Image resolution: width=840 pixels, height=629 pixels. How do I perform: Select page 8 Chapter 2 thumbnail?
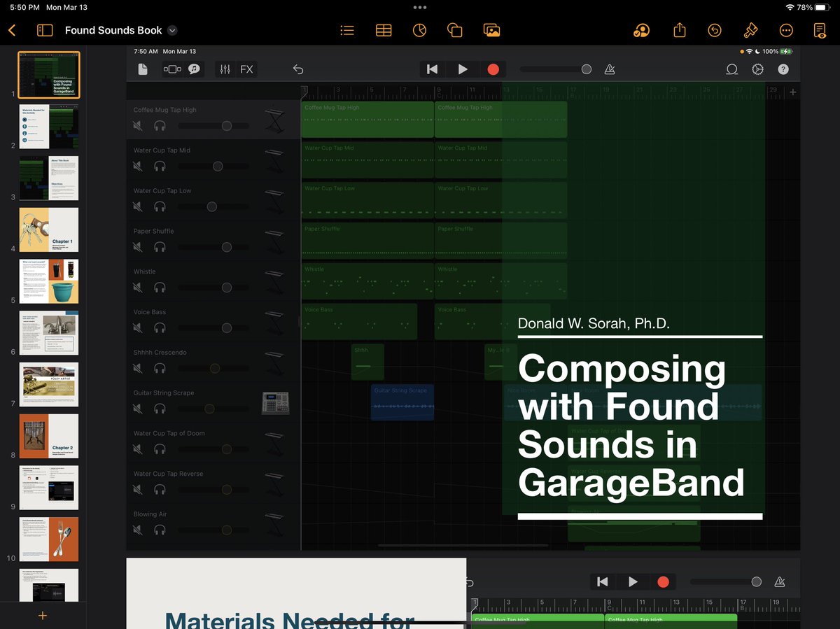point(49,436)
